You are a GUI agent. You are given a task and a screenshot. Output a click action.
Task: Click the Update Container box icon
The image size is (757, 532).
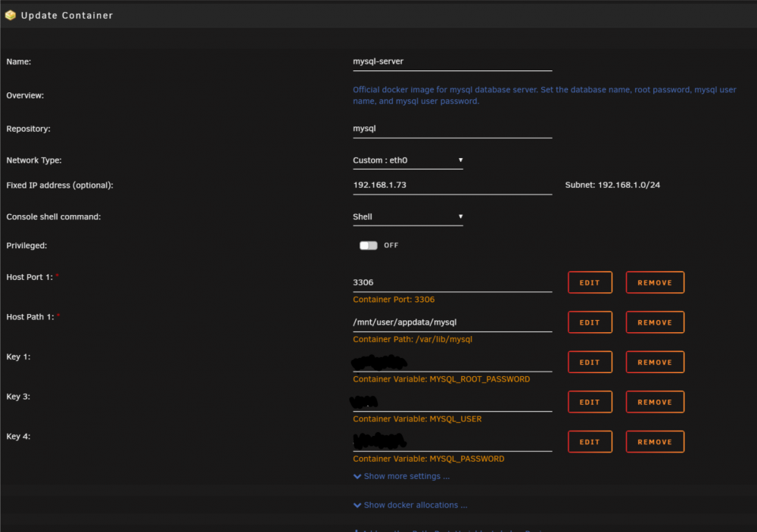click(x=11, y=15)
